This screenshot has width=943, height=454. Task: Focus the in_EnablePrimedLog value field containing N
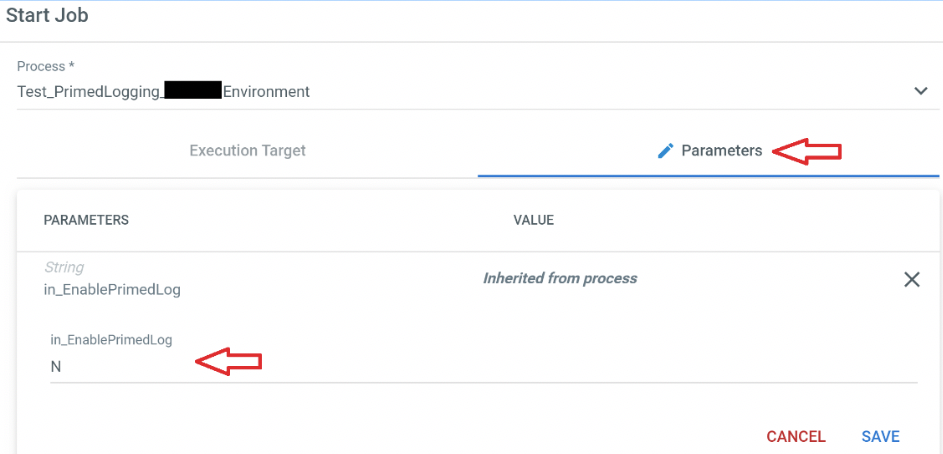point(484,367)
